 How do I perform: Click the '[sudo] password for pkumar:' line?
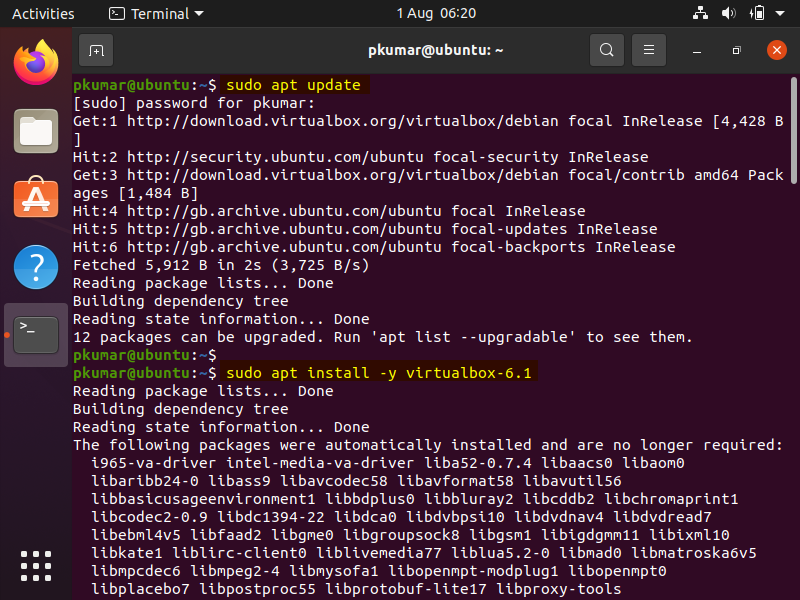point(194,103)
